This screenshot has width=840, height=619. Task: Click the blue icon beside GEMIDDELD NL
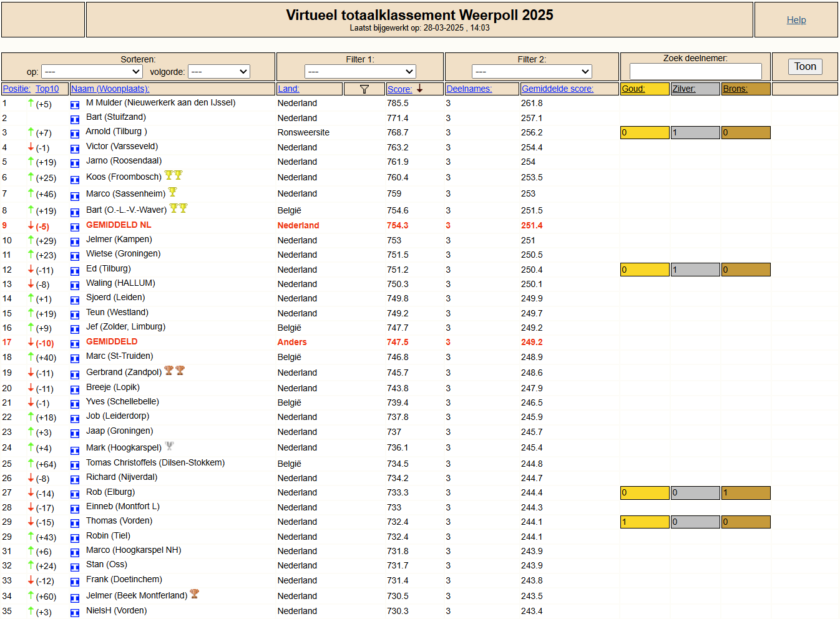[x=75, y=227]
